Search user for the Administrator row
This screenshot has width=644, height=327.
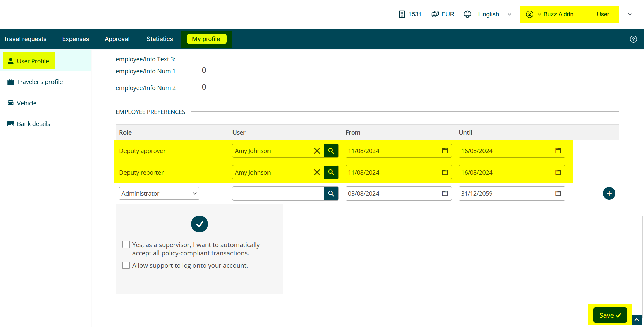(331, 193)
